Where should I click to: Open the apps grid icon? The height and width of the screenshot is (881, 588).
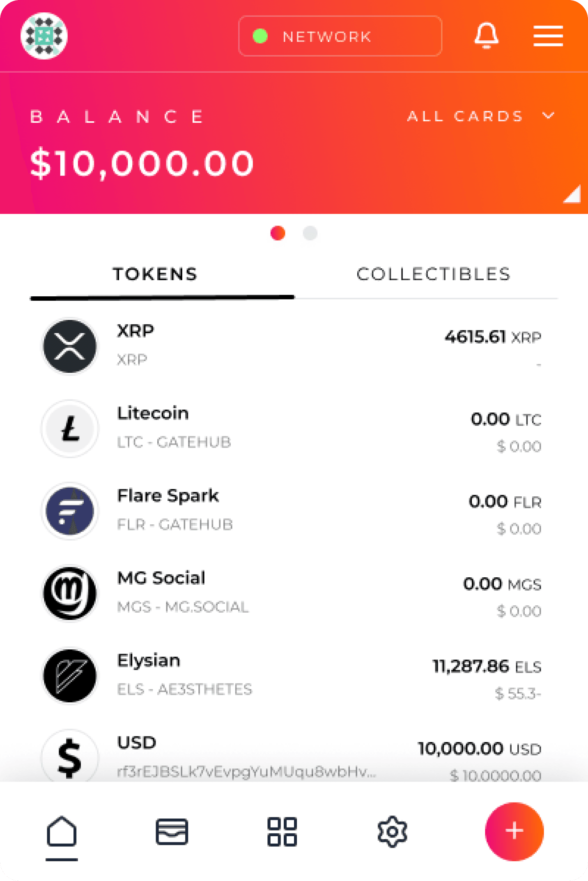[282, 832]
